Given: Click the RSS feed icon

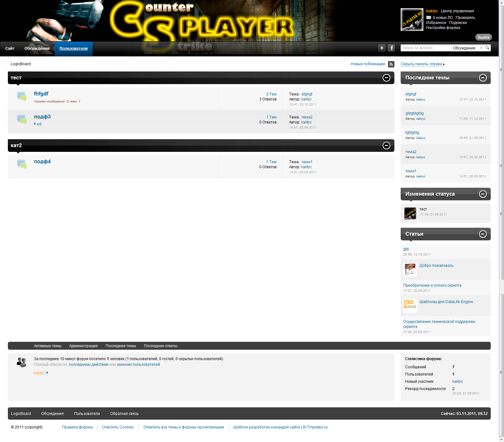Looking at the screenshot, I should tap(391, 64).
